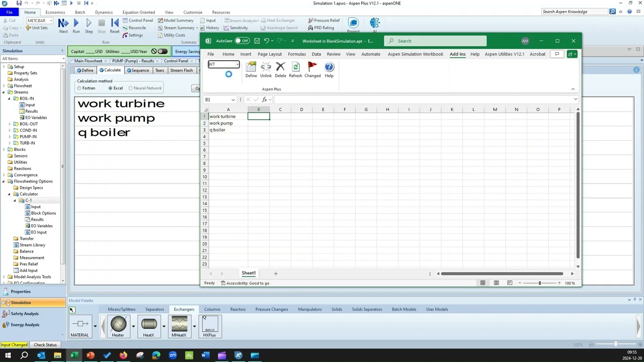Click the Unlink icon in Aspen Plus add-in
Viewport: 644px width, 362px height.
point(266,70)
